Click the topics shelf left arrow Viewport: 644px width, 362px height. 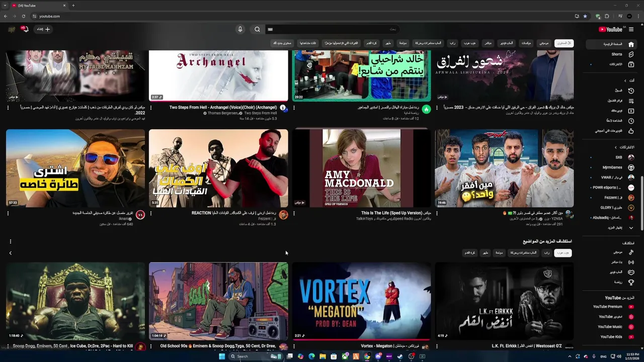tap(10, 253)
